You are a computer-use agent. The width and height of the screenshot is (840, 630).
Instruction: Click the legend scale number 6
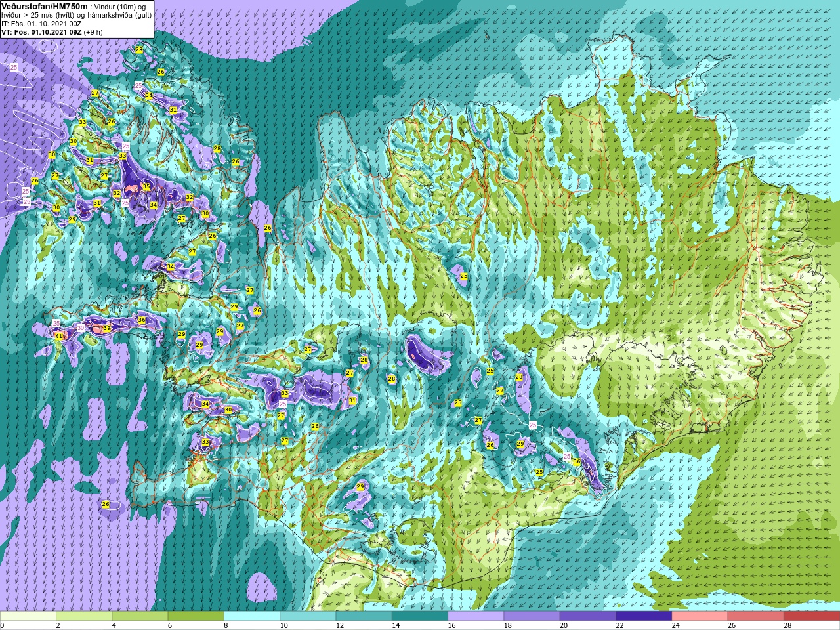tap(169, 625)
